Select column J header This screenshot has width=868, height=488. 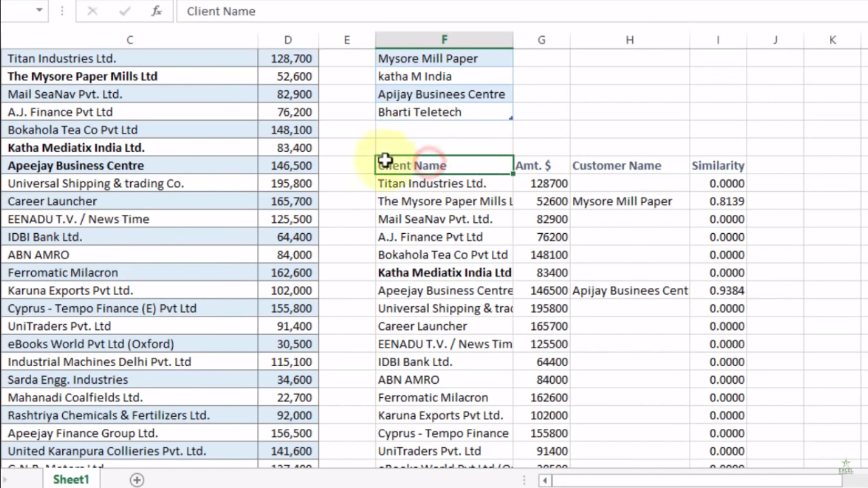tap(775, 40)
